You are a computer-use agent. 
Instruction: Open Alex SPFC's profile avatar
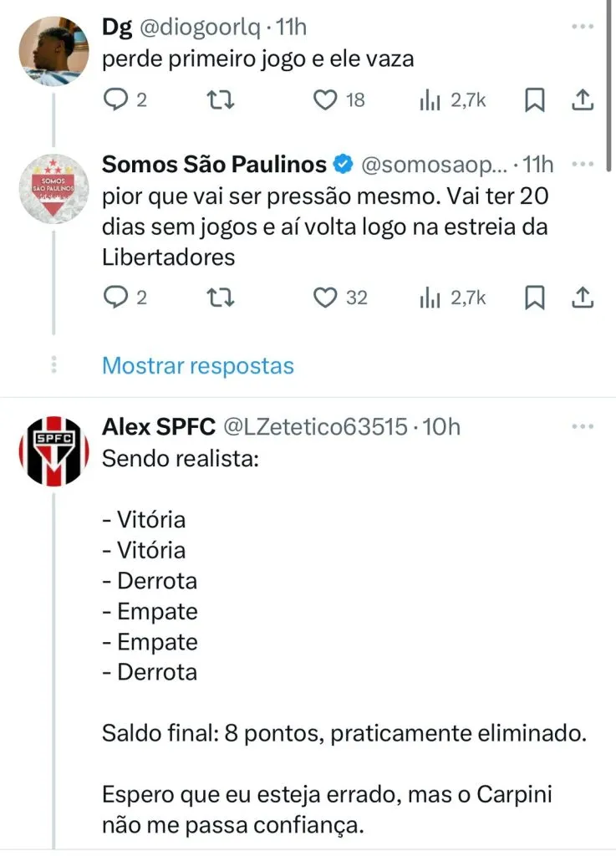point(54,452)
